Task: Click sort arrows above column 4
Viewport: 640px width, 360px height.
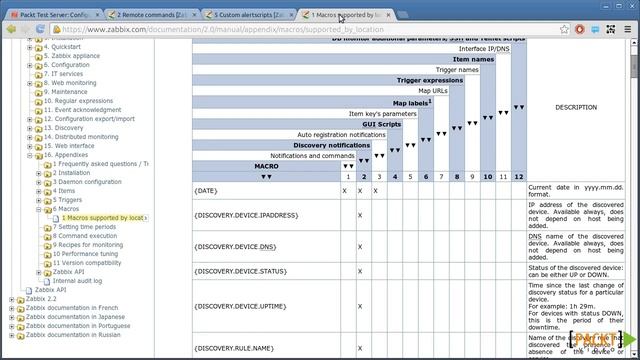Action: (395, 150)
